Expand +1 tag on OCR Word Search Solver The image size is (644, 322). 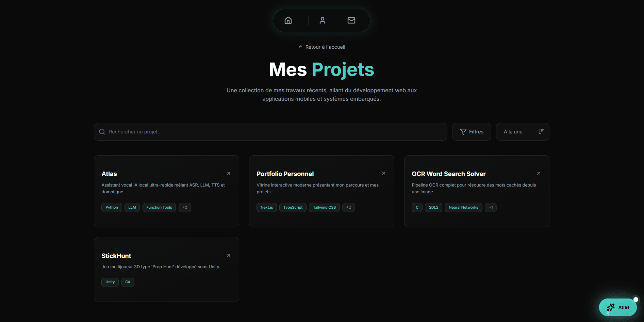491,207
